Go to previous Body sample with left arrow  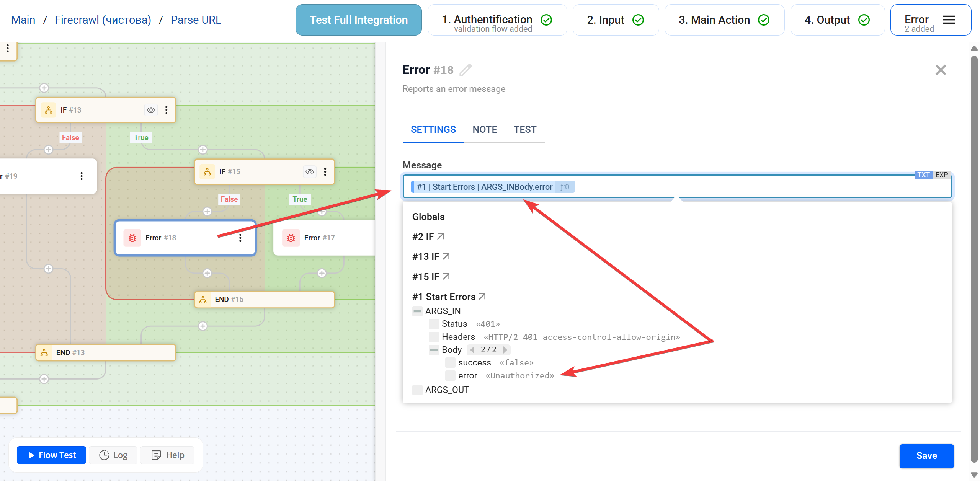(472, 350)
